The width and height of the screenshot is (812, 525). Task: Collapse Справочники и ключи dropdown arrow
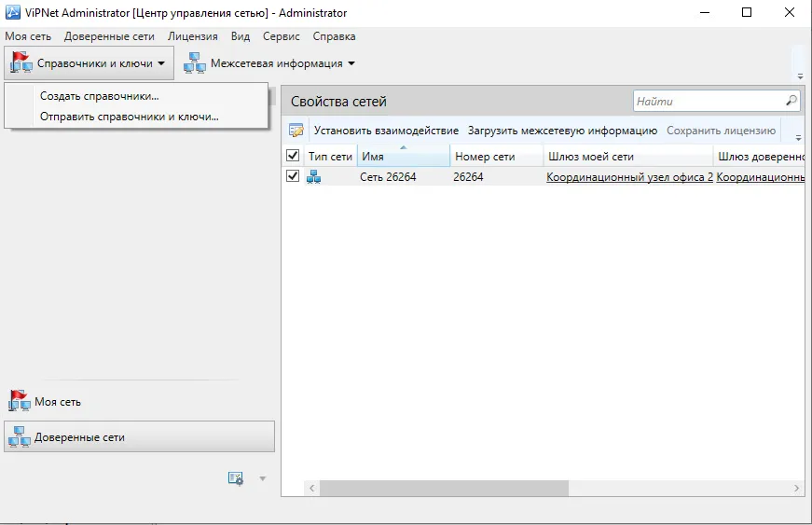(161, 63)
